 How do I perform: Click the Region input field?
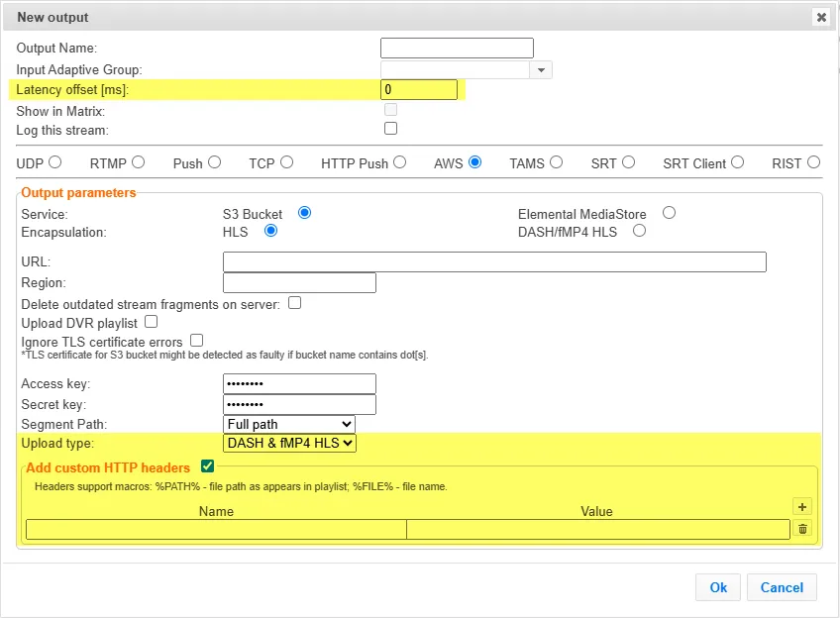coord(299,283)
